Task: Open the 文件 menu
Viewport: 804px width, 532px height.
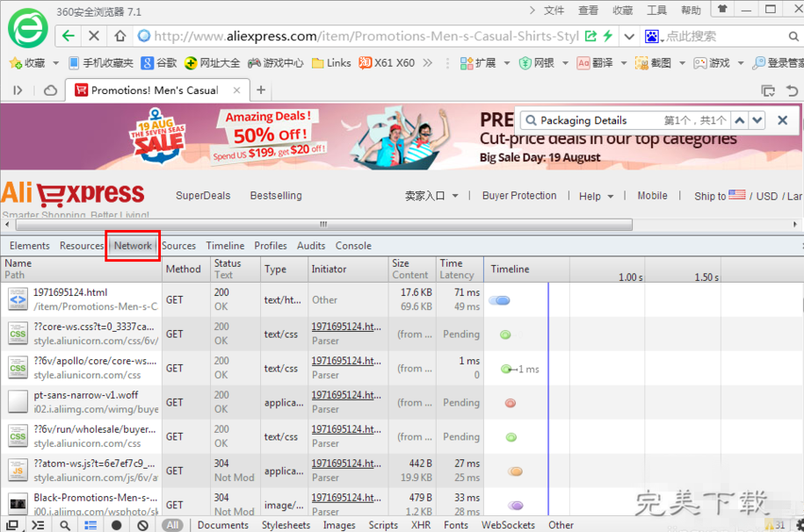Action: (x=554, y=11)
